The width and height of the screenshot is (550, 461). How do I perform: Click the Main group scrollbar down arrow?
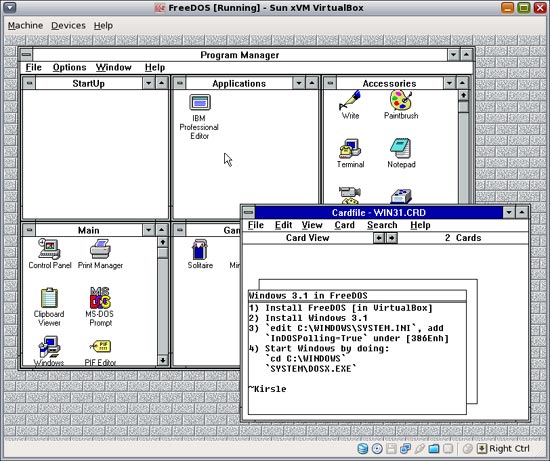pos(162,360)
